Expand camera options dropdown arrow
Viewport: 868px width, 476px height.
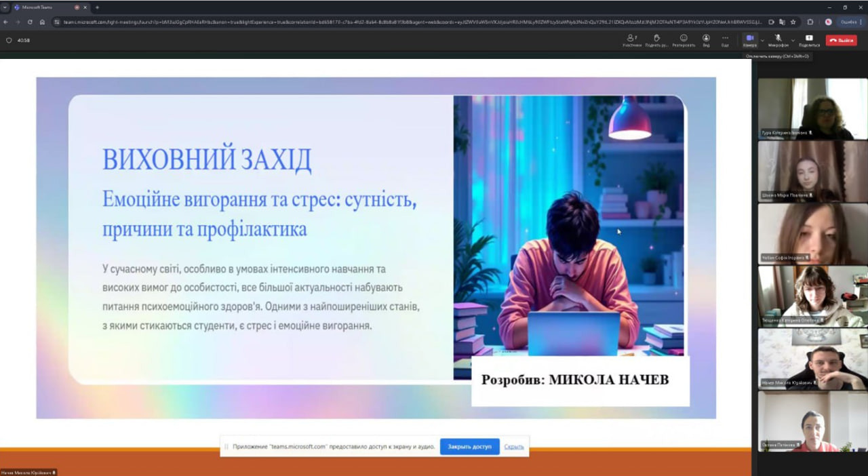(x=762, y=40)
